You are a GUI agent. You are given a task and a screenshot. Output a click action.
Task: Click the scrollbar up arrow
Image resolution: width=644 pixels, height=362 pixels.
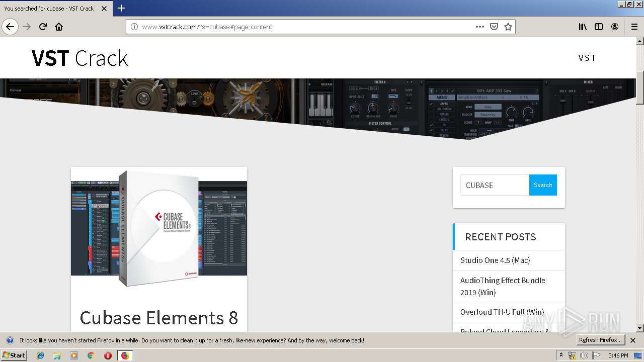(640, 41)
